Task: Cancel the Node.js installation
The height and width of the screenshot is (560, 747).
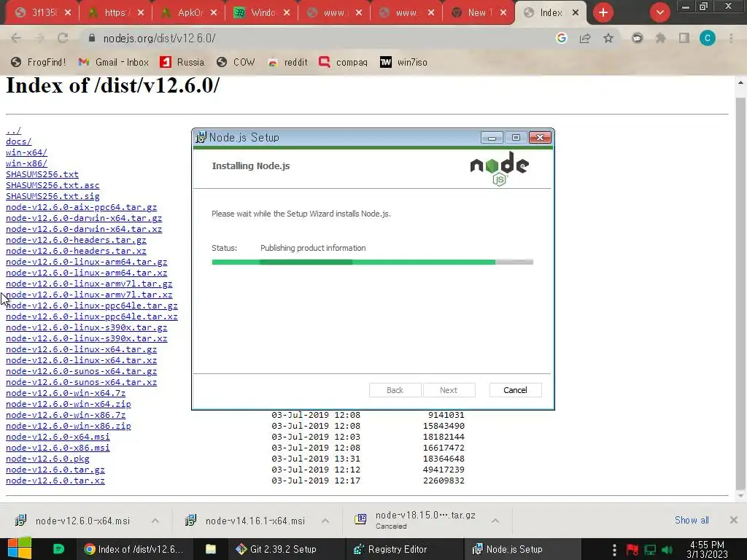Action: (x=516, y=390)
